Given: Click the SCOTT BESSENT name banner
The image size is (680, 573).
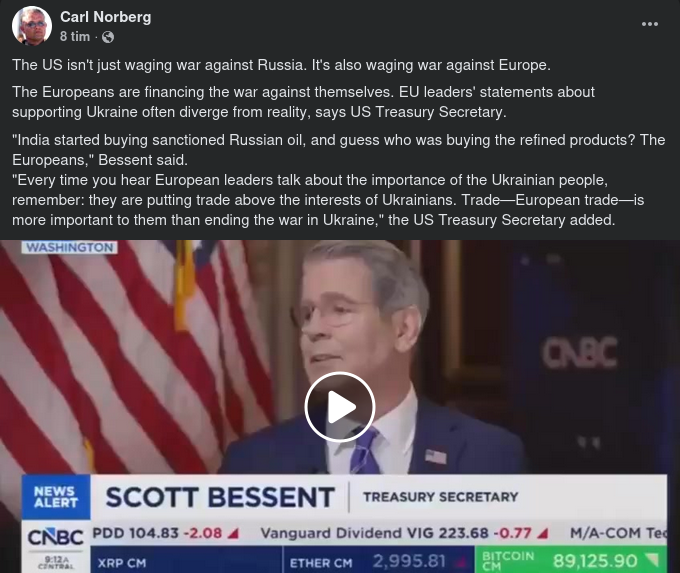Looking at the screenshot, I should click(220, 497).
